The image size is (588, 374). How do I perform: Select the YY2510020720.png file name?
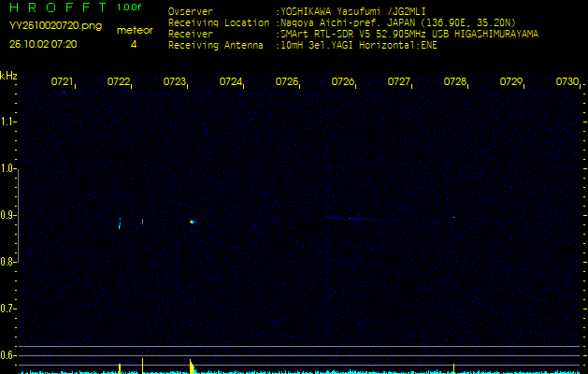pos(46,28)
